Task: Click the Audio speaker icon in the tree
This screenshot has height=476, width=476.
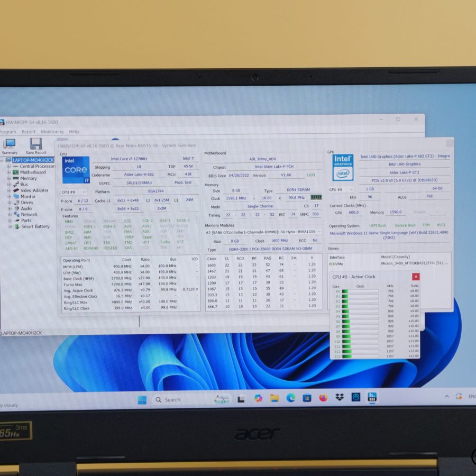Action: click(16, 208)
